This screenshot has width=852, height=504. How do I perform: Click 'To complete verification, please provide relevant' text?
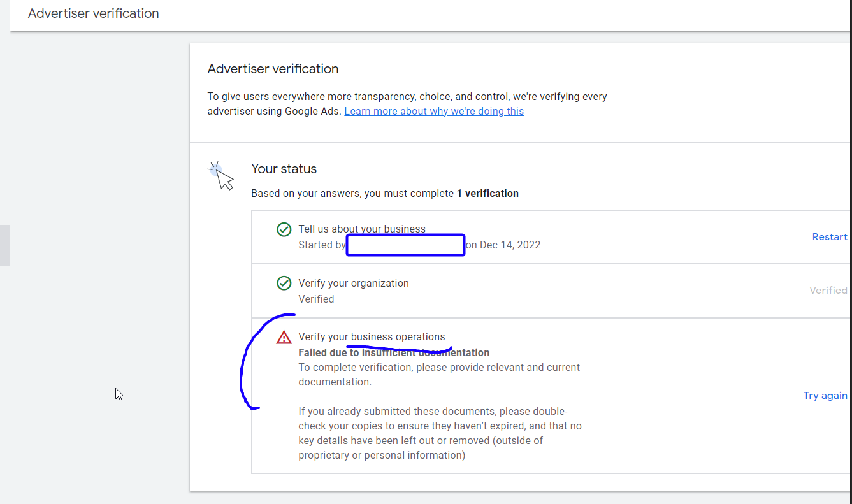click(x=439, y=375)
